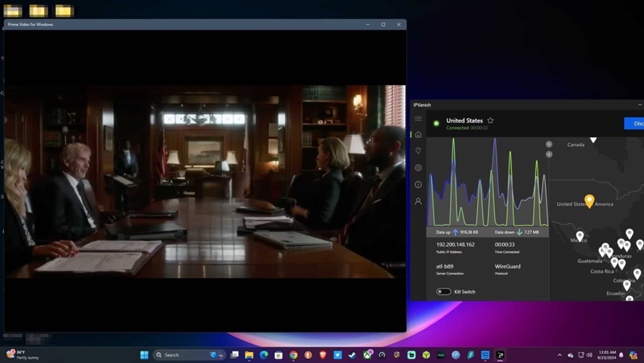
Task: Go to the IPVanish Home icon
Action: click(418, 134)
